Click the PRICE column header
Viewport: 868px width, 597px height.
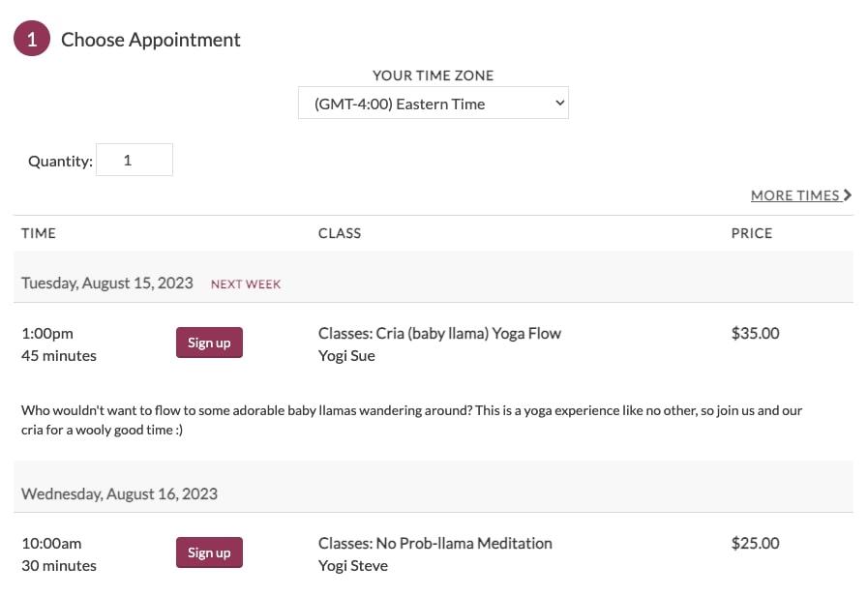pos(751,233)
